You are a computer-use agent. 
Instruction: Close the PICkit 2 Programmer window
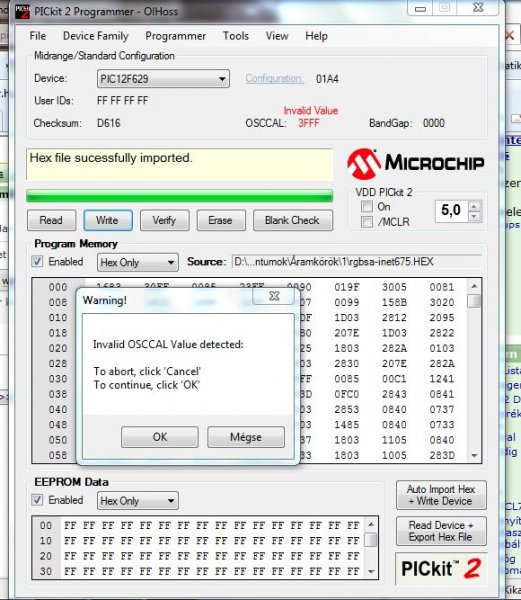(479, 8)
